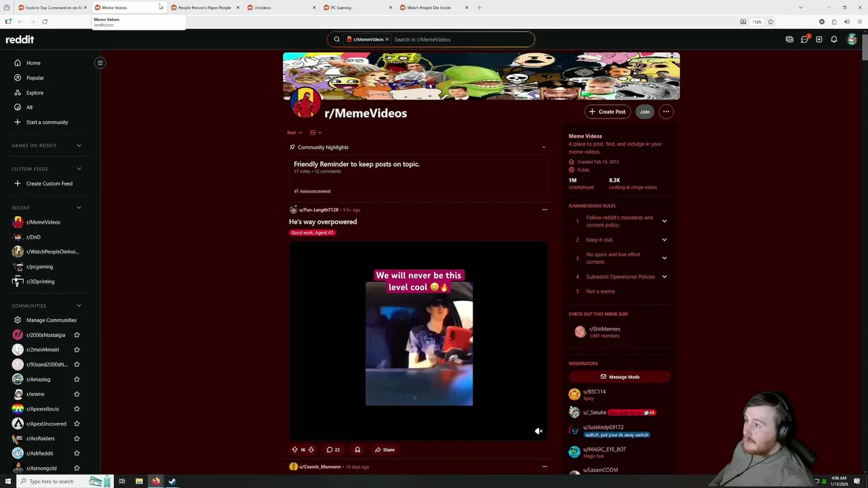Unmute the video post
868x488 pixels.
coord(538,431)
